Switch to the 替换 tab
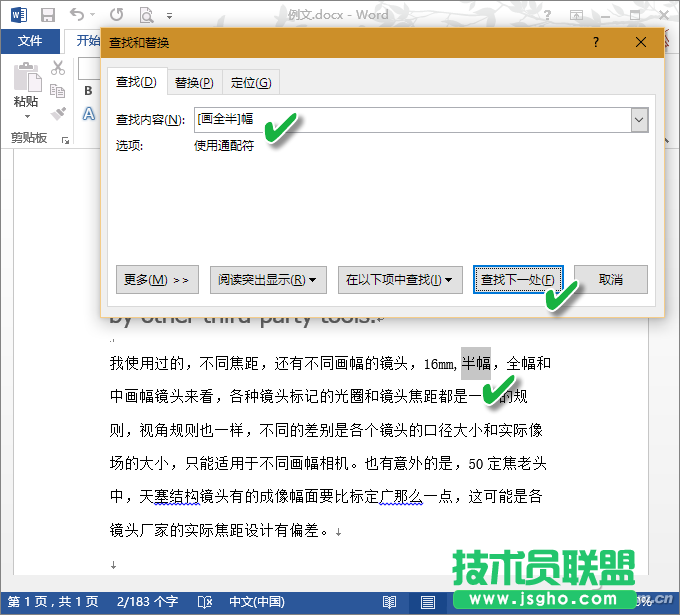This screenshot has height=615, width=680. point(194,82)
